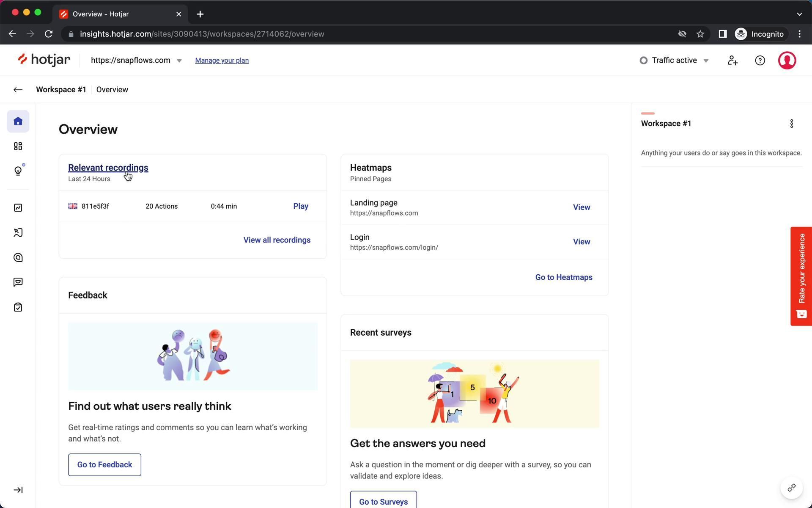Select the Overview home sidebar tab

[18, 121]
